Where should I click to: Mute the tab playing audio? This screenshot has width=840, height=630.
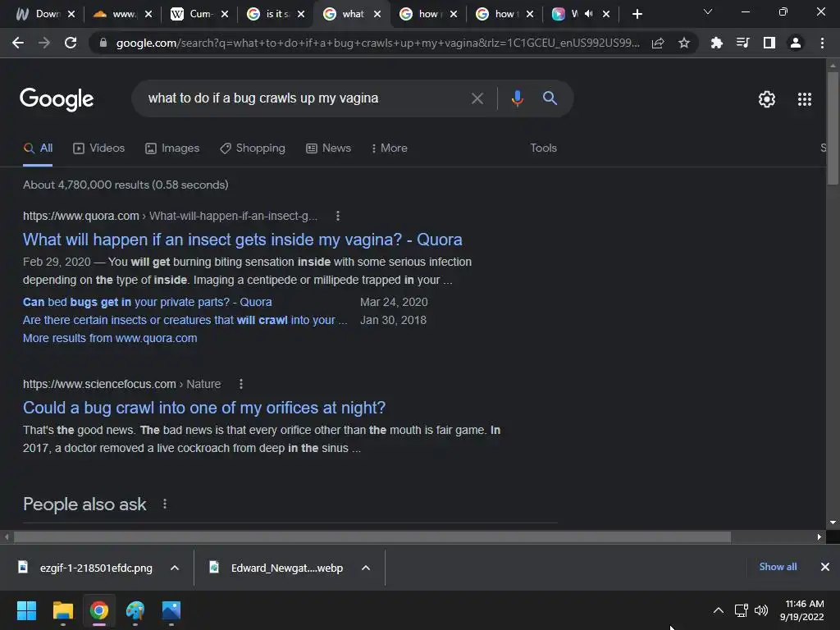[588, 14]
